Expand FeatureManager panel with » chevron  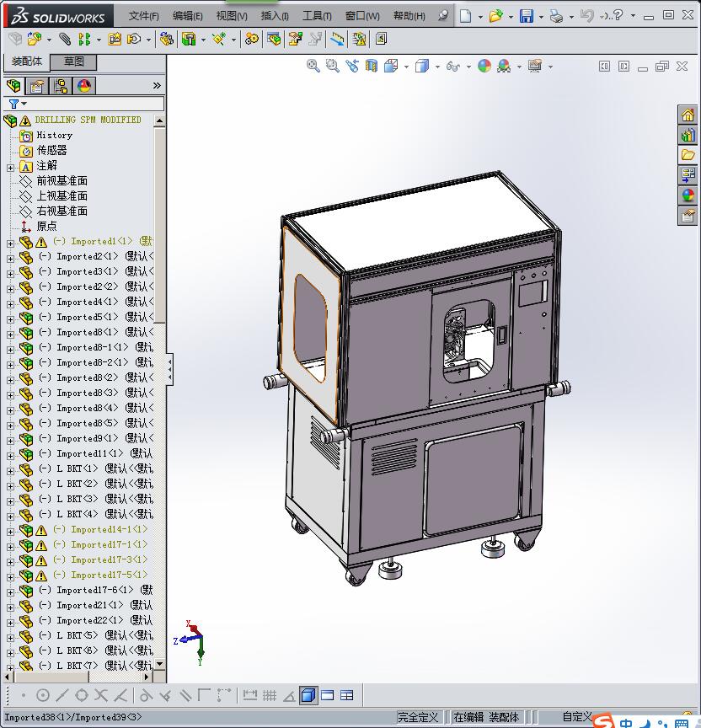pyautogui.click(x=157, y=85)
